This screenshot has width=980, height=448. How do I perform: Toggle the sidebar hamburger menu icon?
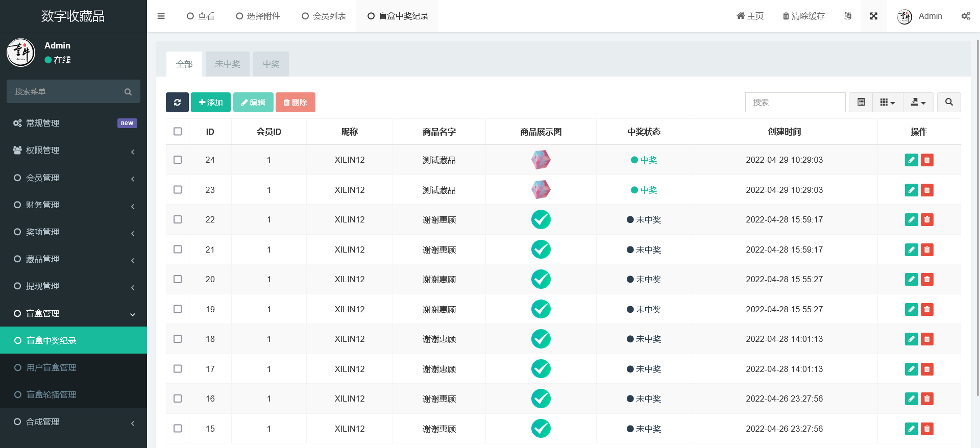click(161, 16)
